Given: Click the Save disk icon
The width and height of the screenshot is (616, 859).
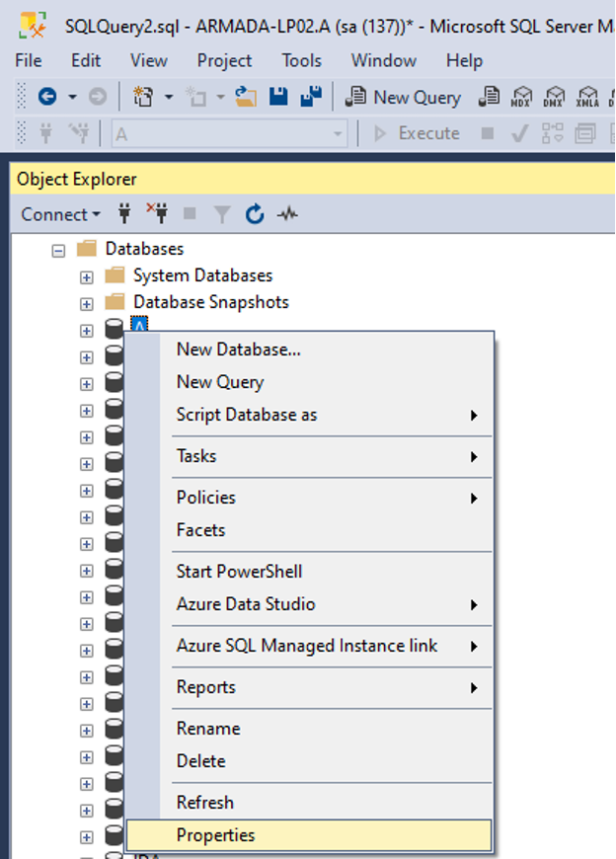Looking at the screenshot, I should (278, 97).
